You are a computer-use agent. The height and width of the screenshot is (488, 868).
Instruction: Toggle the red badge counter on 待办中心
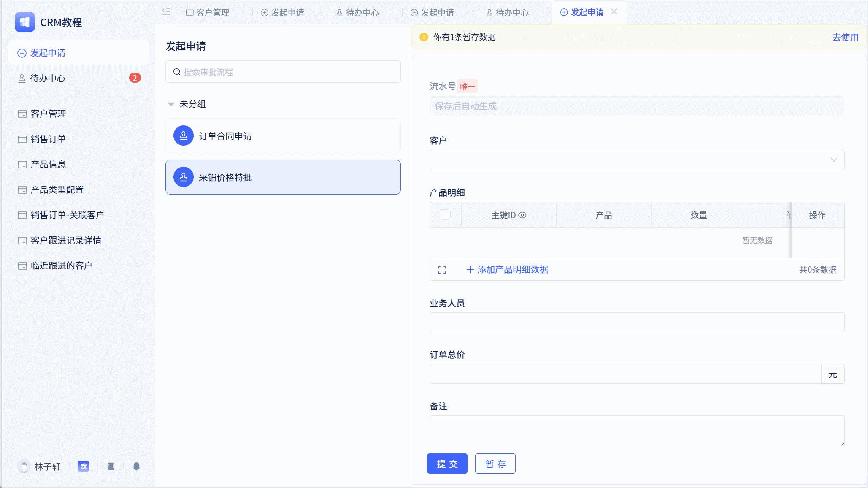[x=135, y=78]
